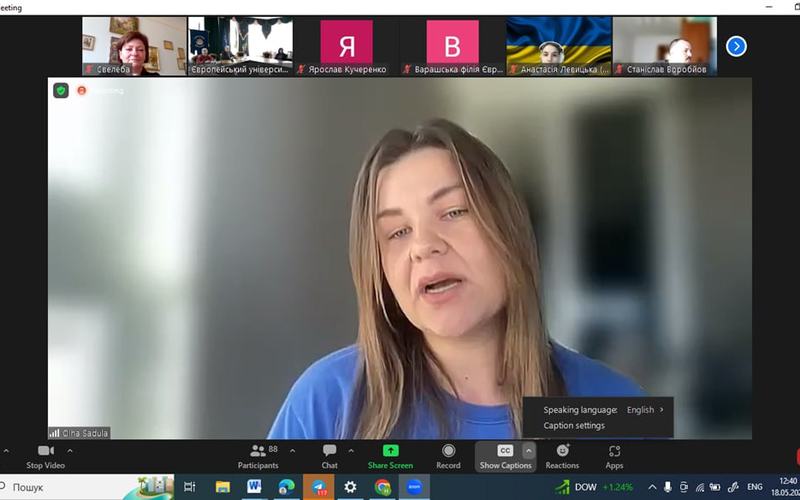Open Word from the taskbar
The image size is (800, 500).
(254, 487)
